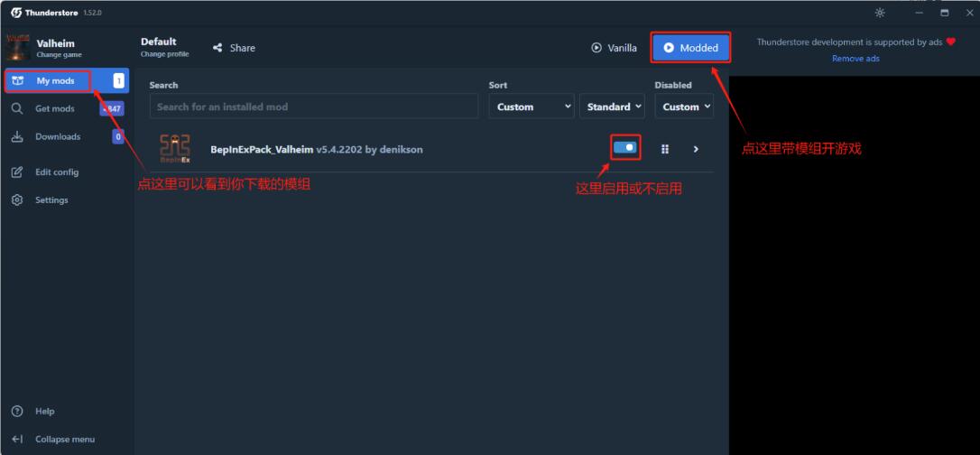Click the Settings gear icon
Image resolution: width=980 pixels, height=455 pixels.
coord(17,200)
